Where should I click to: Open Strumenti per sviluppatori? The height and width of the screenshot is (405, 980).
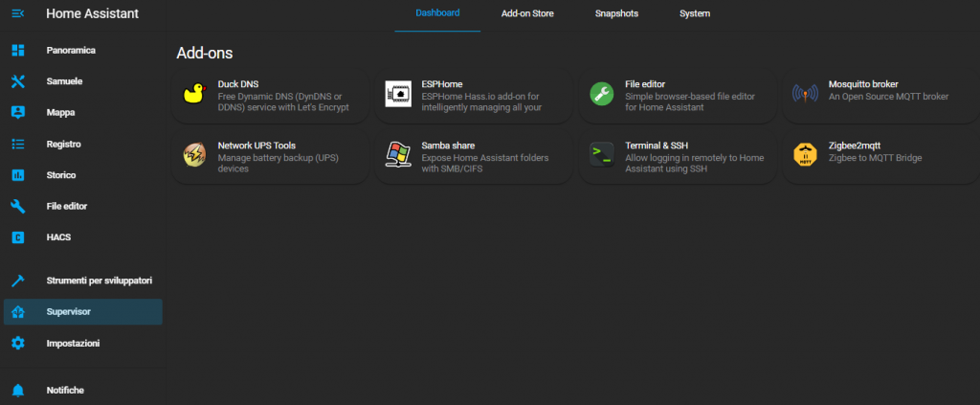[99, 281]
